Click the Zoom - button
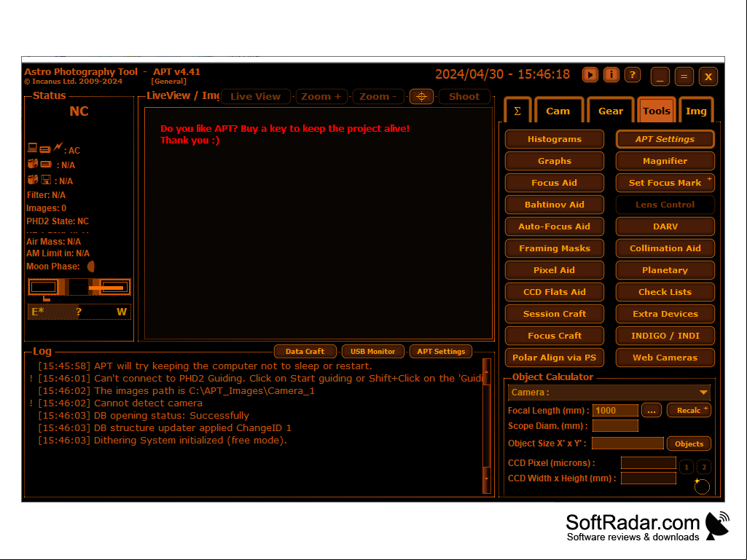Screen dimensions: 747x560 coord(378,96)
